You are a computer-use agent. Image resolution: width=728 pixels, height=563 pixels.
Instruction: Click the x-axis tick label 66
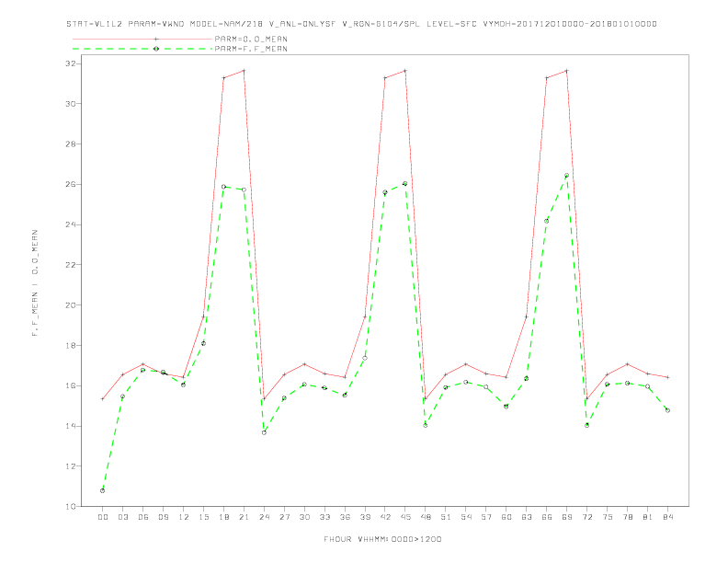pos(547,517)
